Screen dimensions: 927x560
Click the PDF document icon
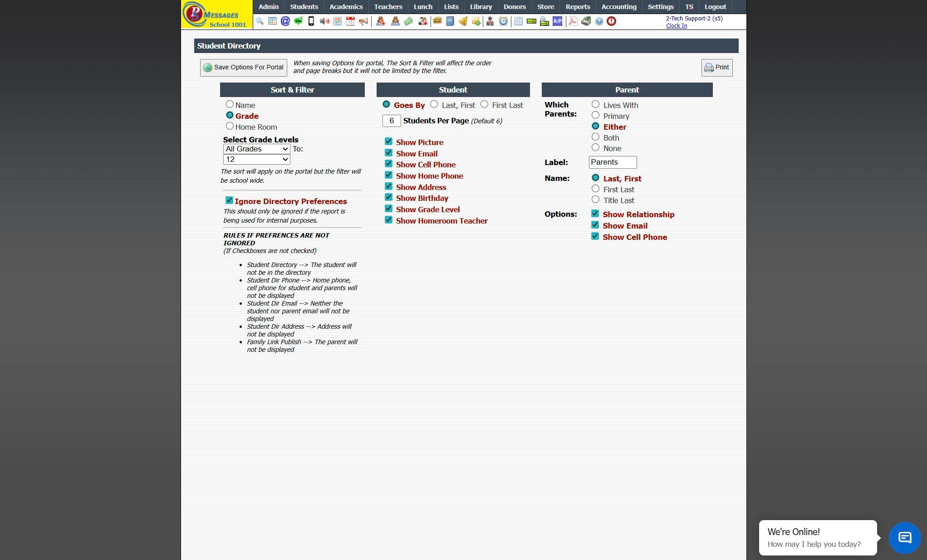coord(573,21)
